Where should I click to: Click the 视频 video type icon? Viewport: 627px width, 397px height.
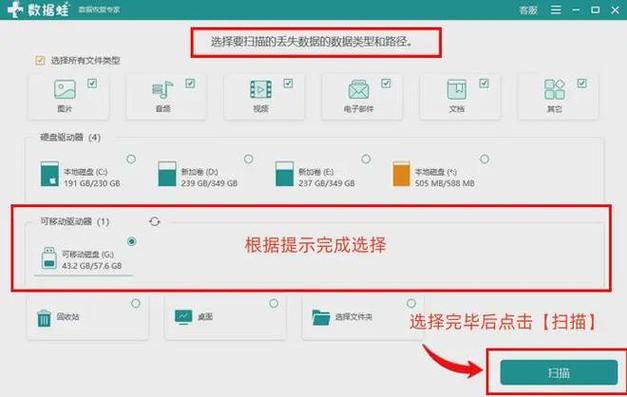click(261, 89)
